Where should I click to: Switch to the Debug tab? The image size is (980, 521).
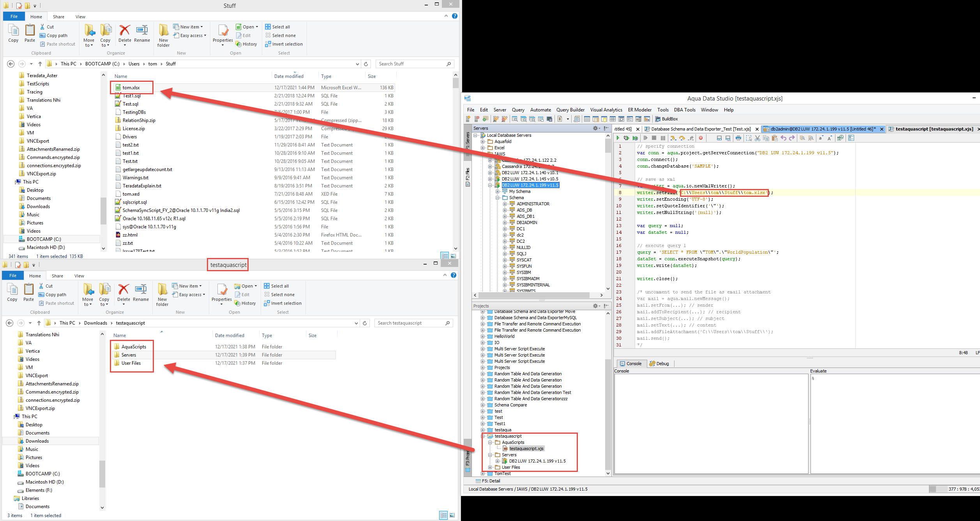(x=659, y=364)
